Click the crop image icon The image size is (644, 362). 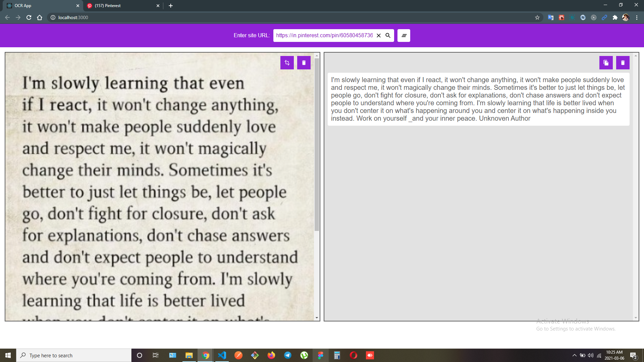coord(287,63)
